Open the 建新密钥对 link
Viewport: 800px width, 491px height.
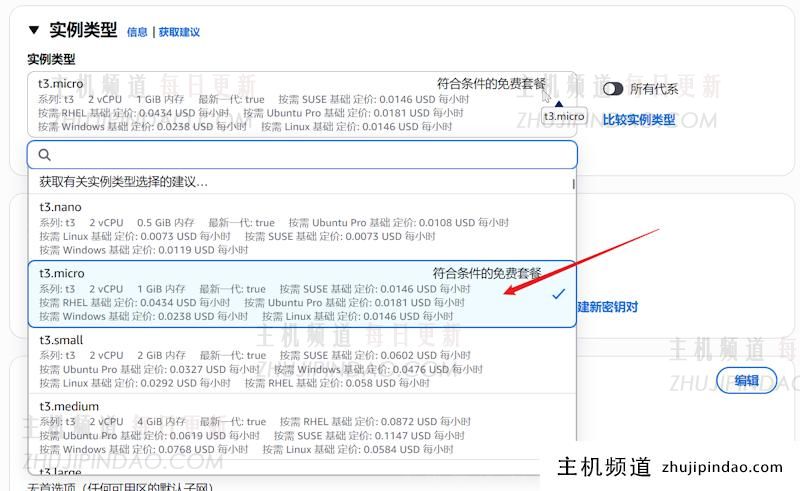pos(608,307)
